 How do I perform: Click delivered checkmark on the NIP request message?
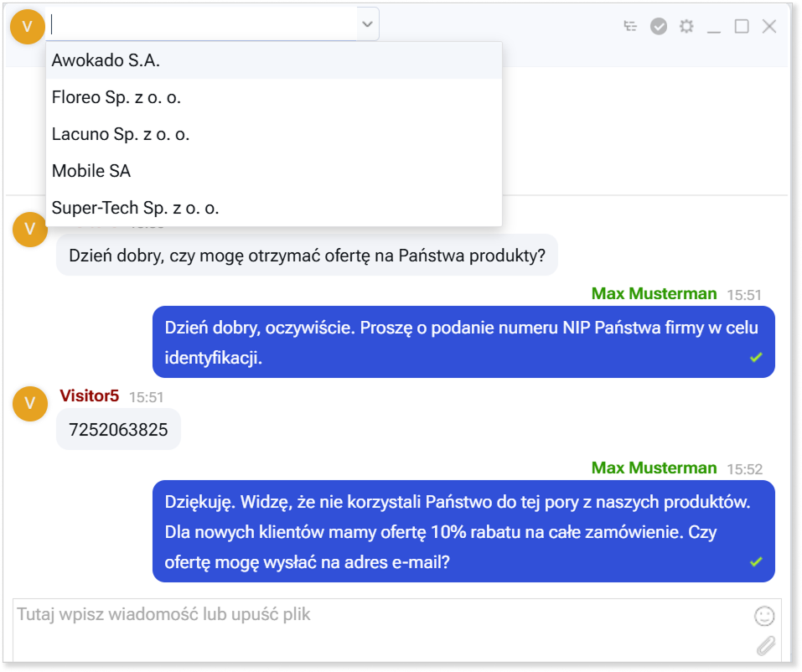tap(756, 358)
